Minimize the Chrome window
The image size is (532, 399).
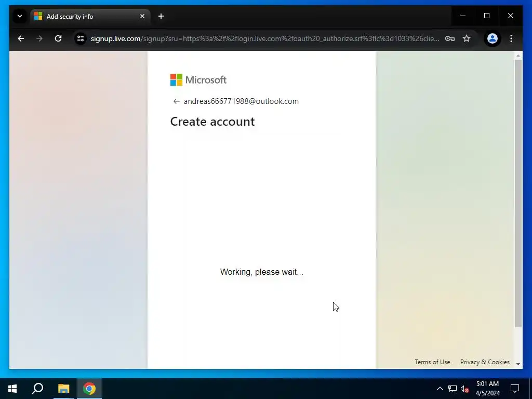pos(463,16)
